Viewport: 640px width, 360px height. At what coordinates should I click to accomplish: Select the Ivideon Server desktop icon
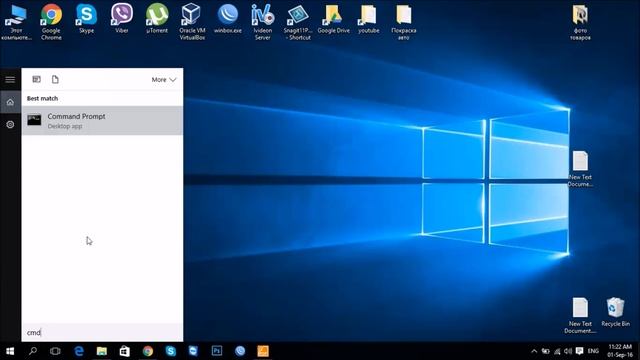pyautogui.click(x=263, y=22)
